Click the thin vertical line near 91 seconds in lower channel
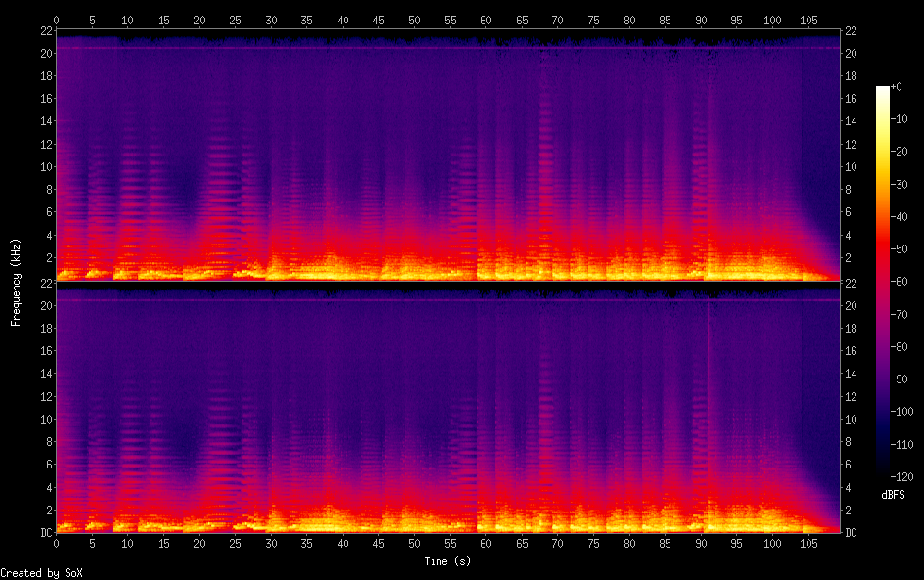Screen dimensions: 924x580 tap(708, 411)
